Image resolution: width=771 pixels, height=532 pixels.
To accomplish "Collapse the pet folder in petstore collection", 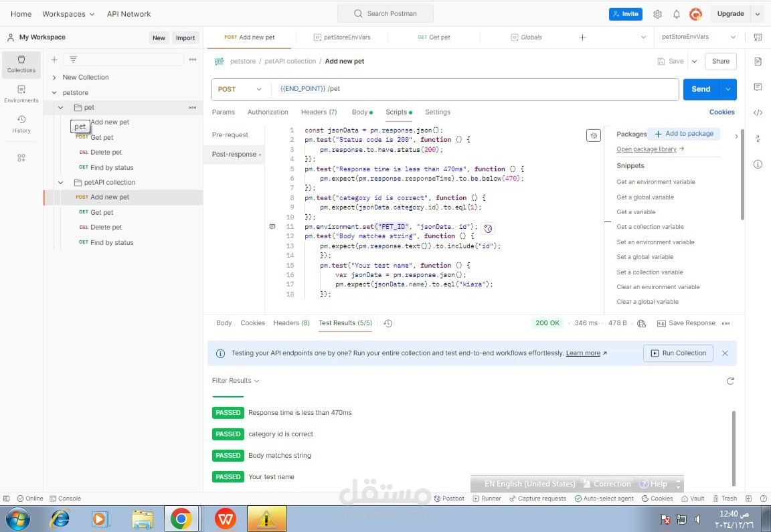I will point(60,107).
